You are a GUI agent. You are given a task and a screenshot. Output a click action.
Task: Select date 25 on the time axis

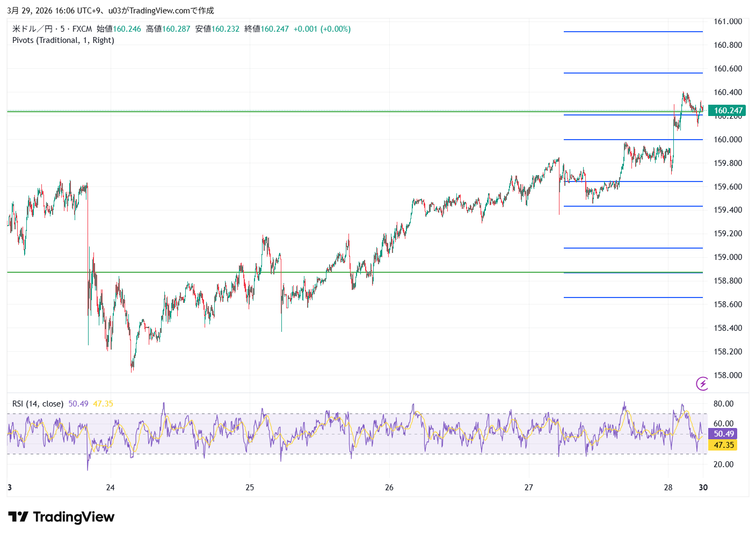point(250,488)
